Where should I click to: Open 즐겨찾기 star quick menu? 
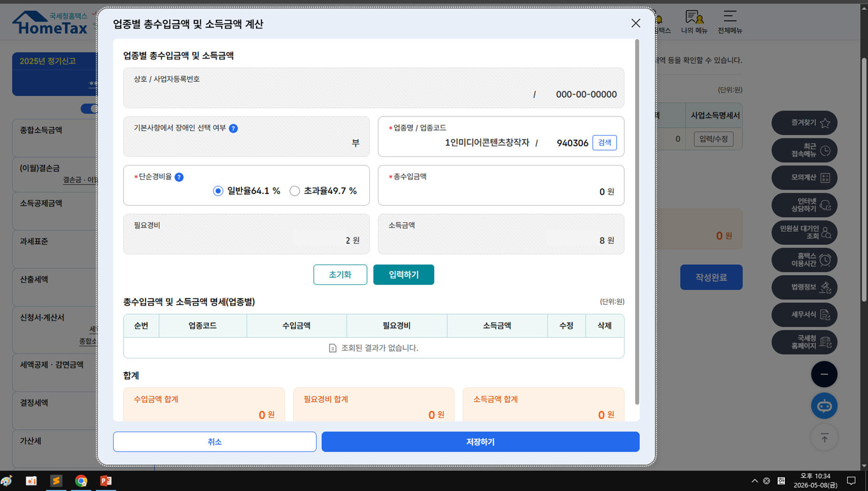click(x=804, y=123)
